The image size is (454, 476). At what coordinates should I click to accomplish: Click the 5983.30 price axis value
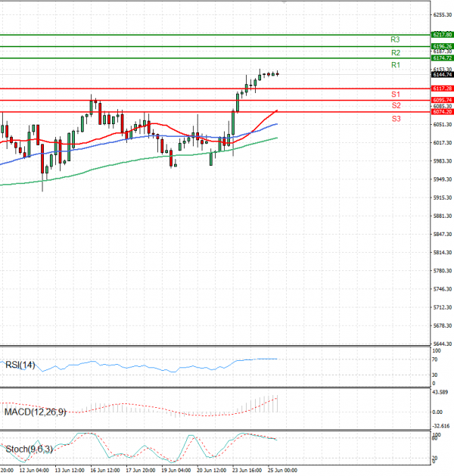443,161
